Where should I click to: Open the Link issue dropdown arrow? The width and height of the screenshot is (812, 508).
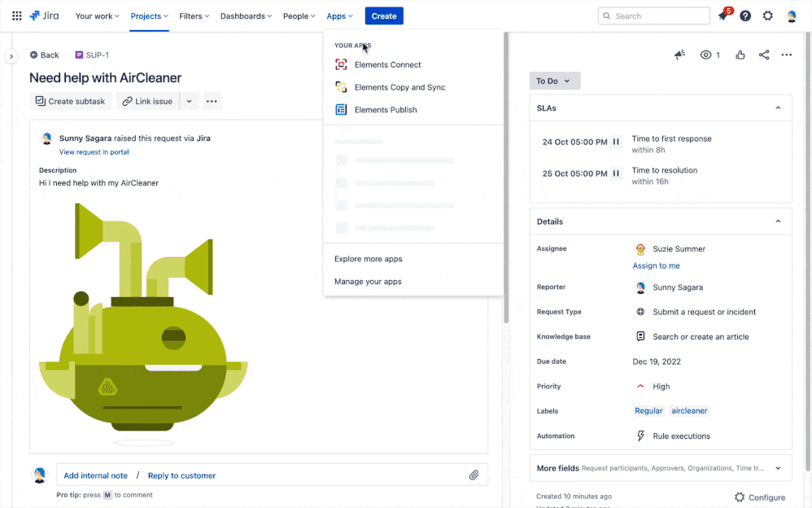pos(189,101)
